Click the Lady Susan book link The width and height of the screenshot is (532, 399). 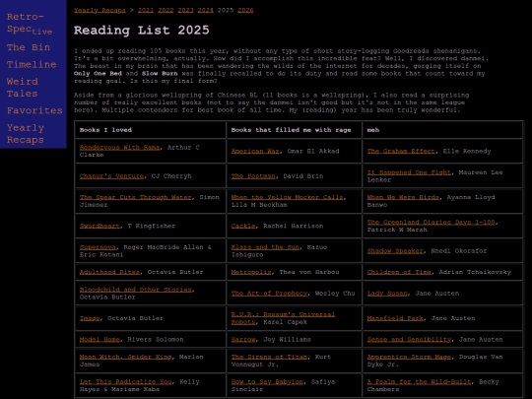387,294
